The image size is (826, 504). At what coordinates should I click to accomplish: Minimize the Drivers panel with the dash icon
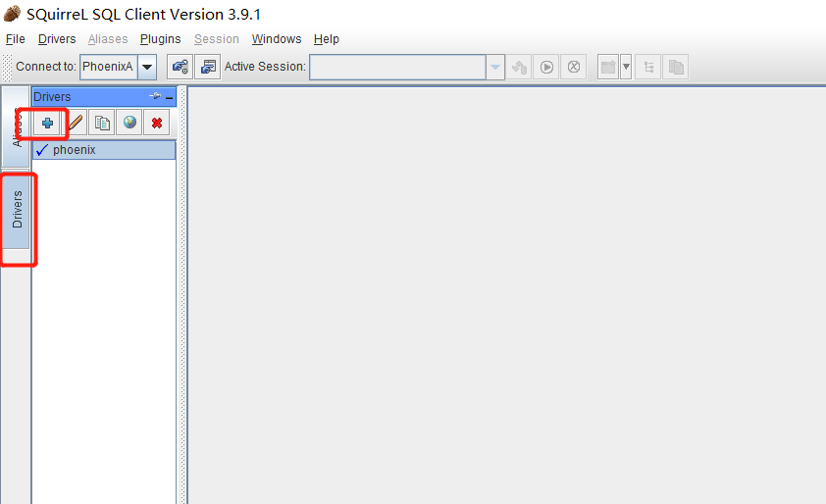(x=169, y=97)
